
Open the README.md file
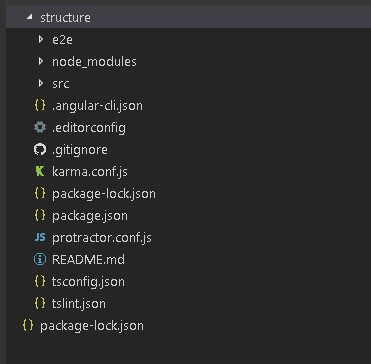pyautogui.click(x=88, y=260)
